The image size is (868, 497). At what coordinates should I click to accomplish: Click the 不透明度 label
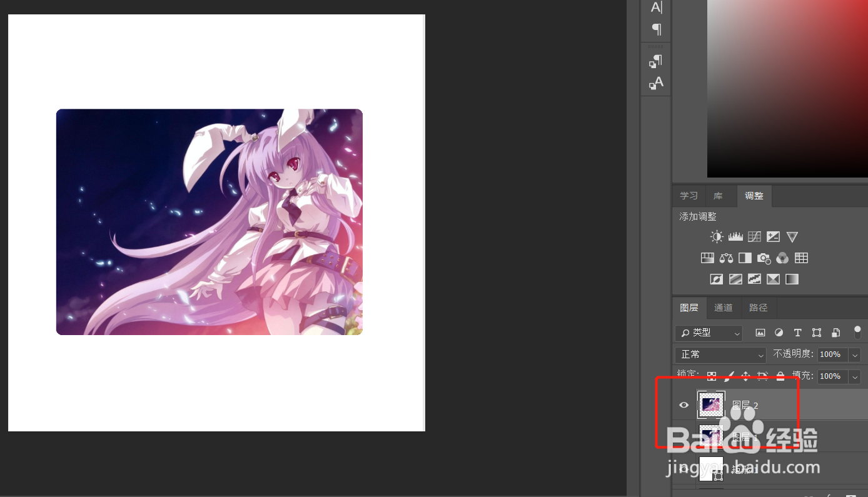(x=794, y=354)
